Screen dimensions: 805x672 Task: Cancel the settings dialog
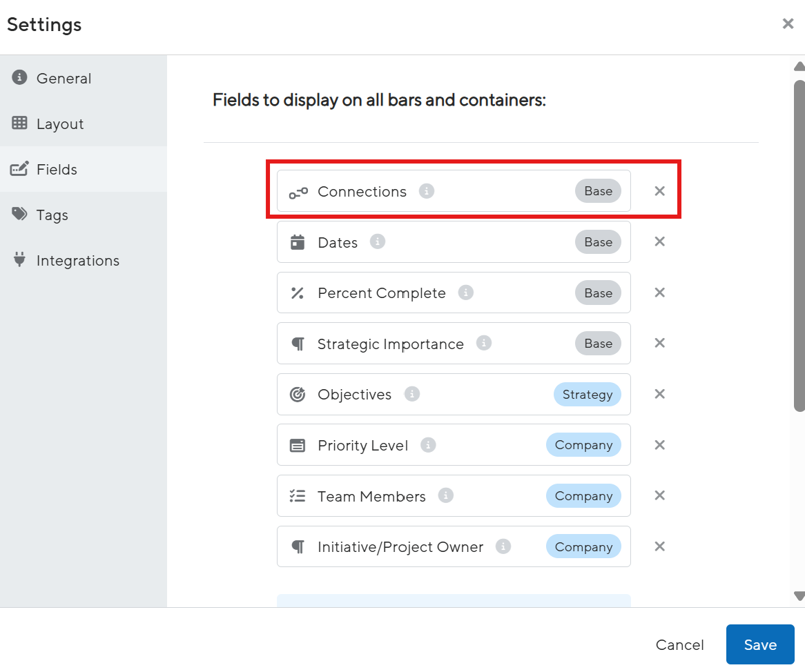coord(679,644)
